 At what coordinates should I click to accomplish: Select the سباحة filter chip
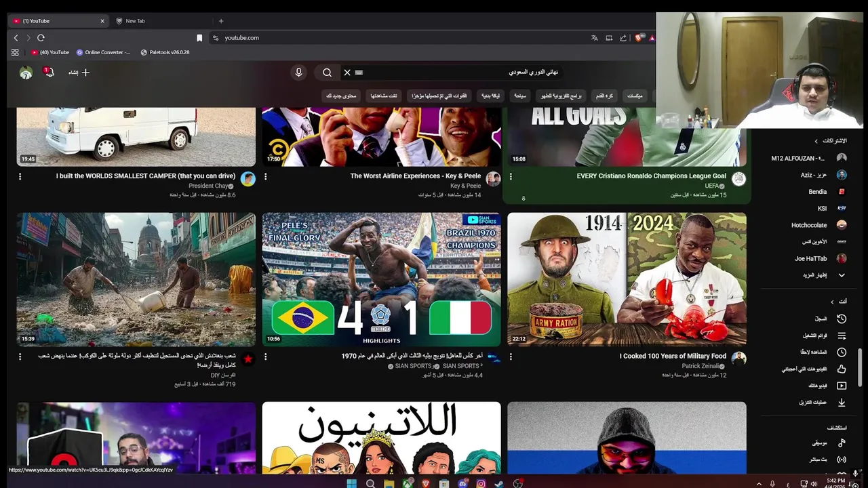coord(520,96)
